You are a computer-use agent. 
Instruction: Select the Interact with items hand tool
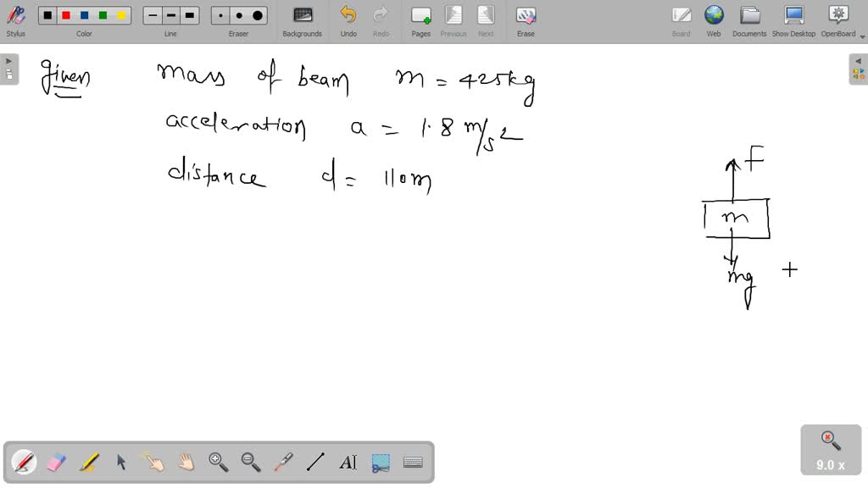(x=153, y=462)
